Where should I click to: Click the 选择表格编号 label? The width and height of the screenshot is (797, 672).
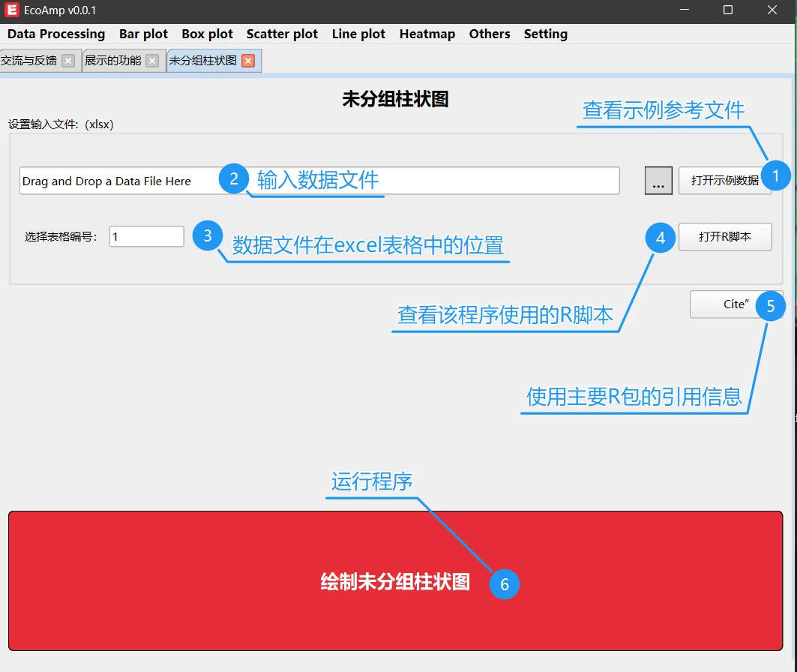[x=61, y=237]
